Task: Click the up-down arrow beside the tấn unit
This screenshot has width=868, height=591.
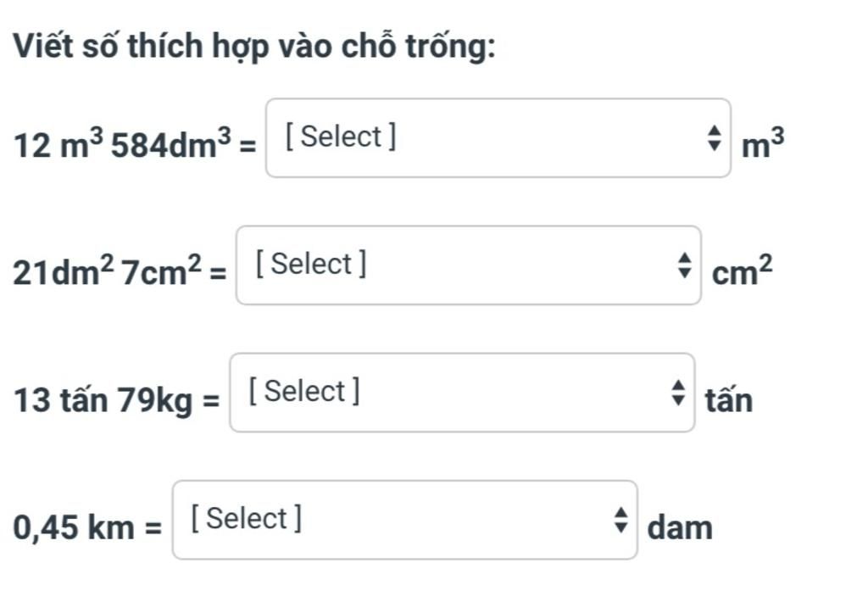Action: 677,393
